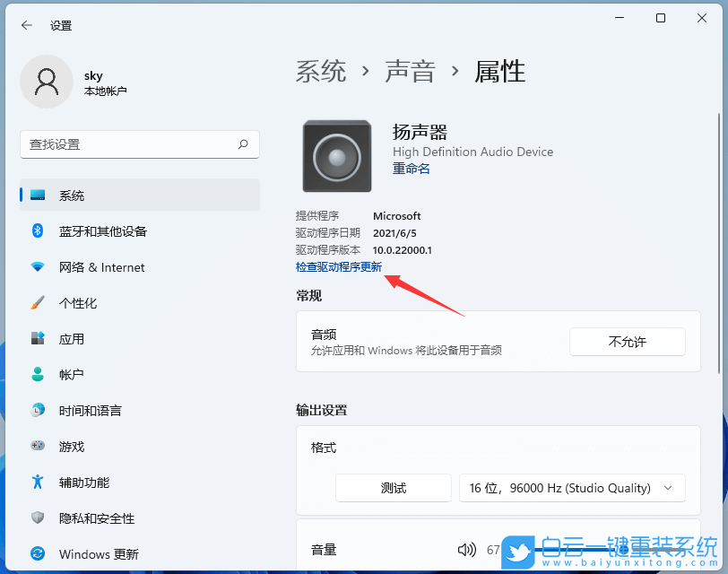
Task: Click the 辅助功能 accessibility icon
Action: click(x=37, y=483)
